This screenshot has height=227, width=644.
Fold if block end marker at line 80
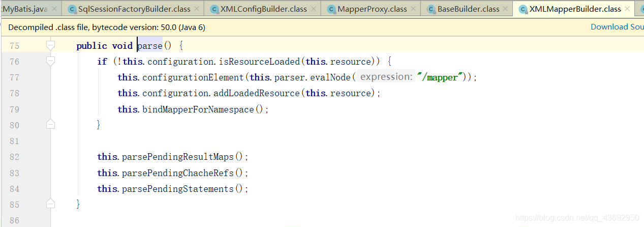point(50,124)
